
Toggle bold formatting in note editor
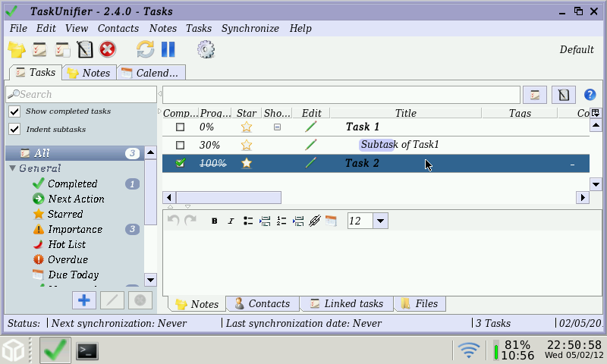(215, 221)
